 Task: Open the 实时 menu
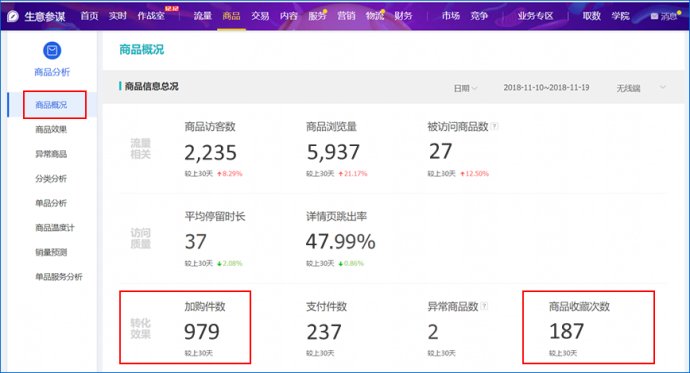pyautogui.click(x=118, y=16)
